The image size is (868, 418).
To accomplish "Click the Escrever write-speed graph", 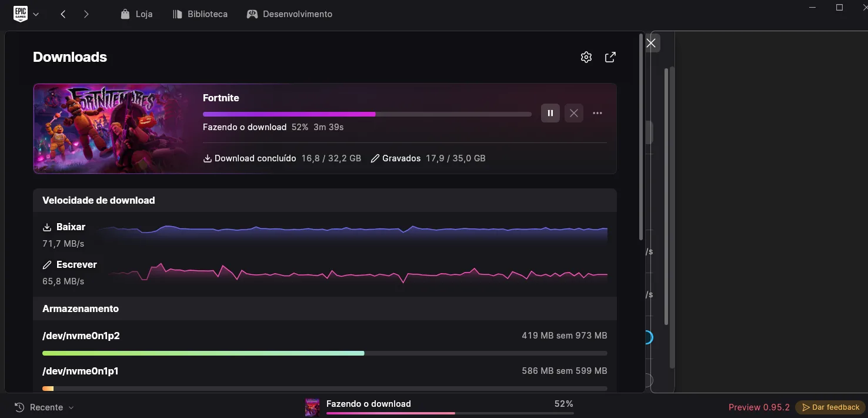I will coord(358,274).
